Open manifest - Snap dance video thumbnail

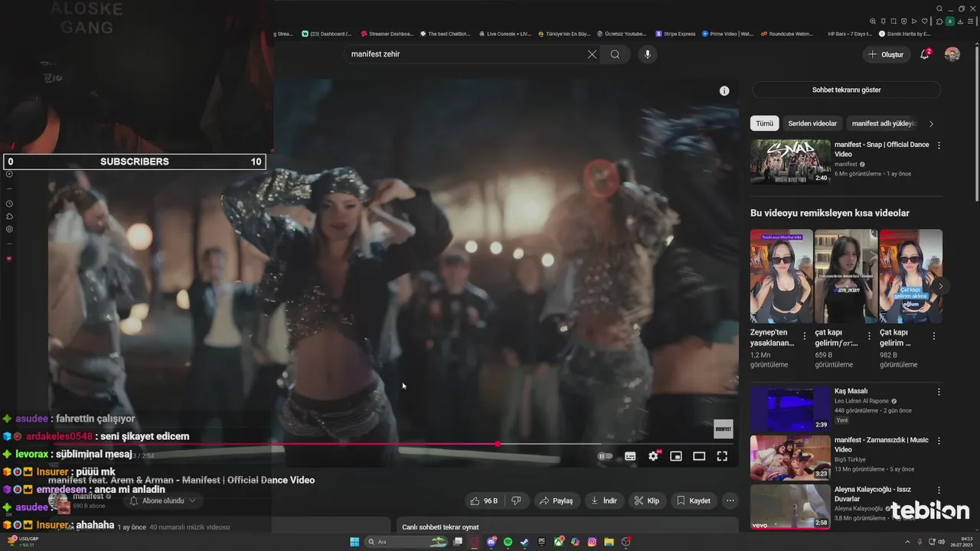click(790, 161)
